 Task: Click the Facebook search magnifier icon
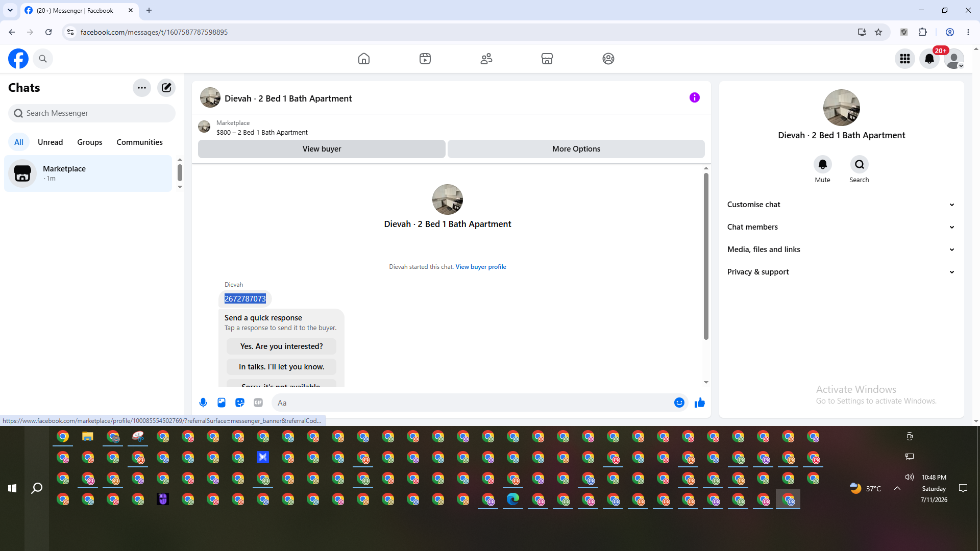43,59
